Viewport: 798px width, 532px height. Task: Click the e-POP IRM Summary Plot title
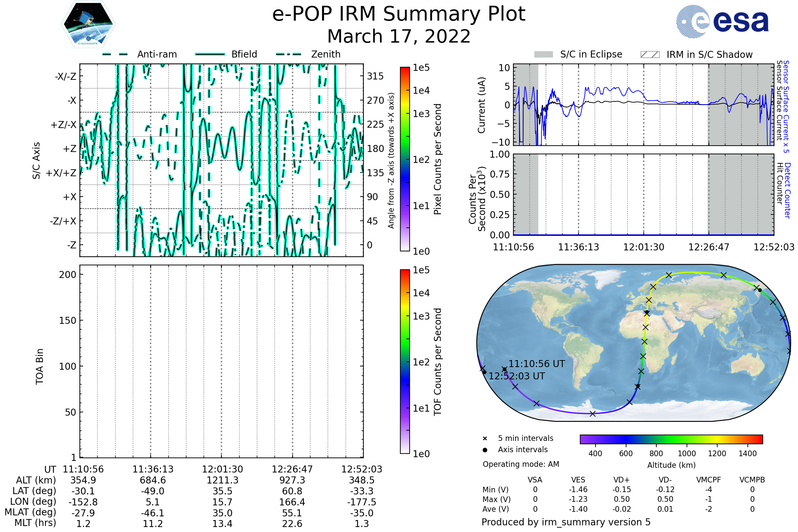click(x=399, y=14)
